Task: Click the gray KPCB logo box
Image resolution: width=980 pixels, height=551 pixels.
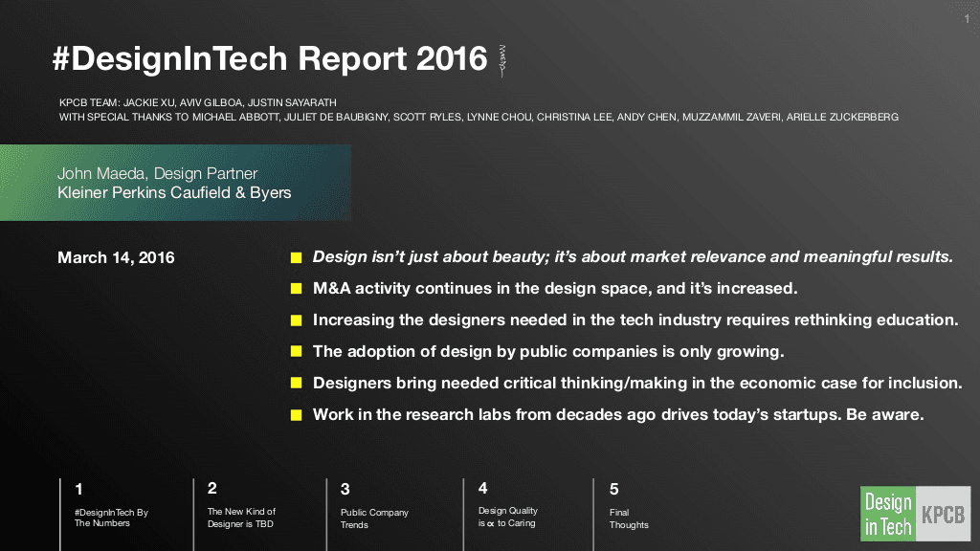Action: coord(942,515)
